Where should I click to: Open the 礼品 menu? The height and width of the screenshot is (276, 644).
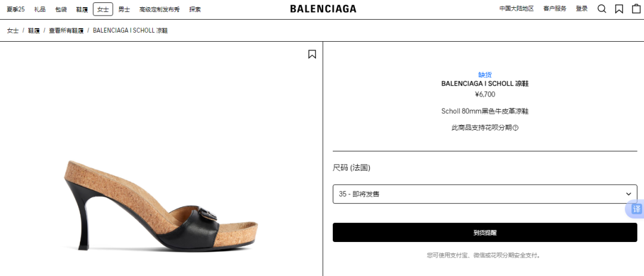click(40, 9)
